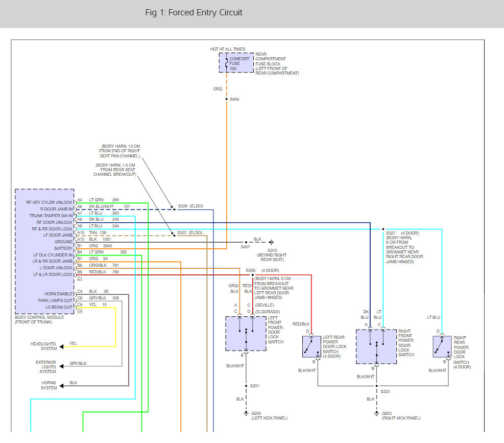This screenshot has width=504, height=443.
Task: Select the Right Front Power Door Lock Switch box
Action: coord(376,346)
